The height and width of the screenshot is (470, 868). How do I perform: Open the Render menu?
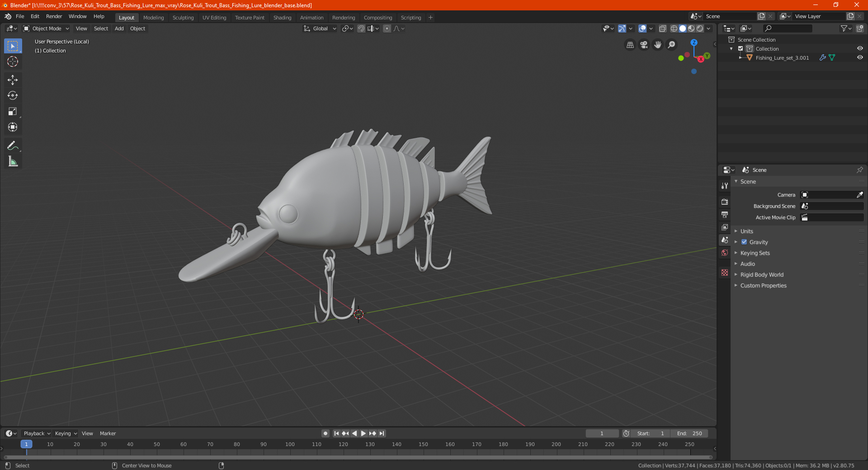pyautogui.click(x=54, y=16)
